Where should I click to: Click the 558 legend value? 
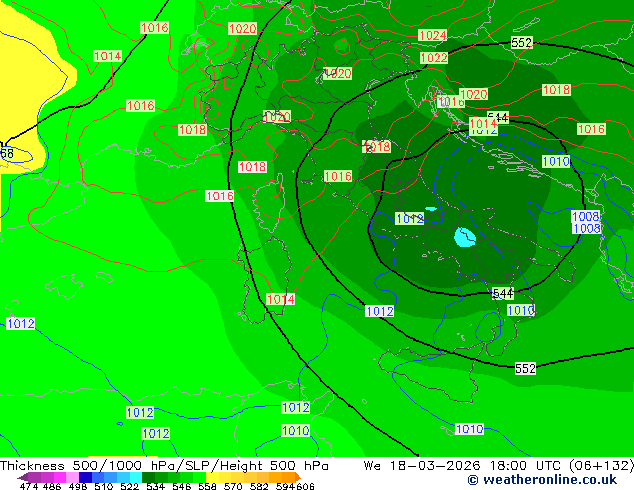point(207,486)
